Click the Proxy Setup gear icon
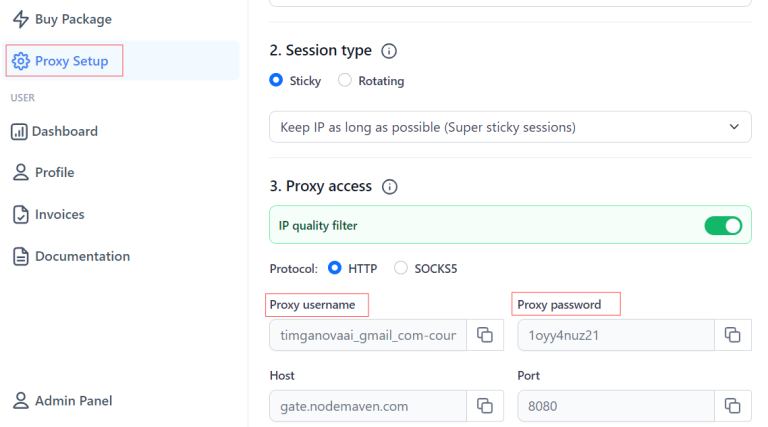 point(21,61)
